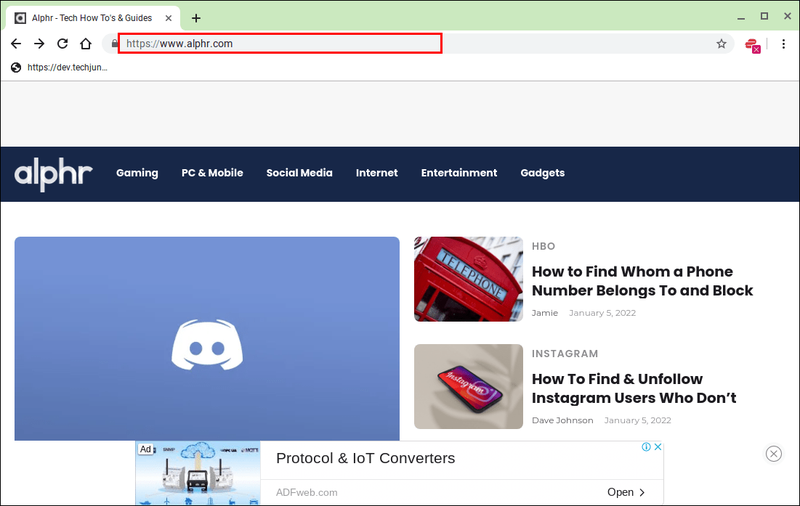The image size is (800, 506).
Task: Open the HBO category link
Action: 543,246
